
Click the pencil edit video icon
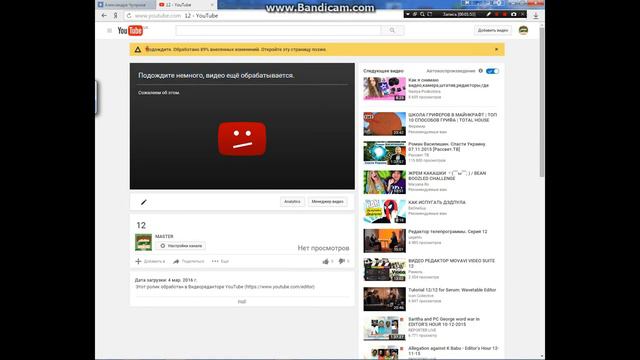click(x=144, y=202)
